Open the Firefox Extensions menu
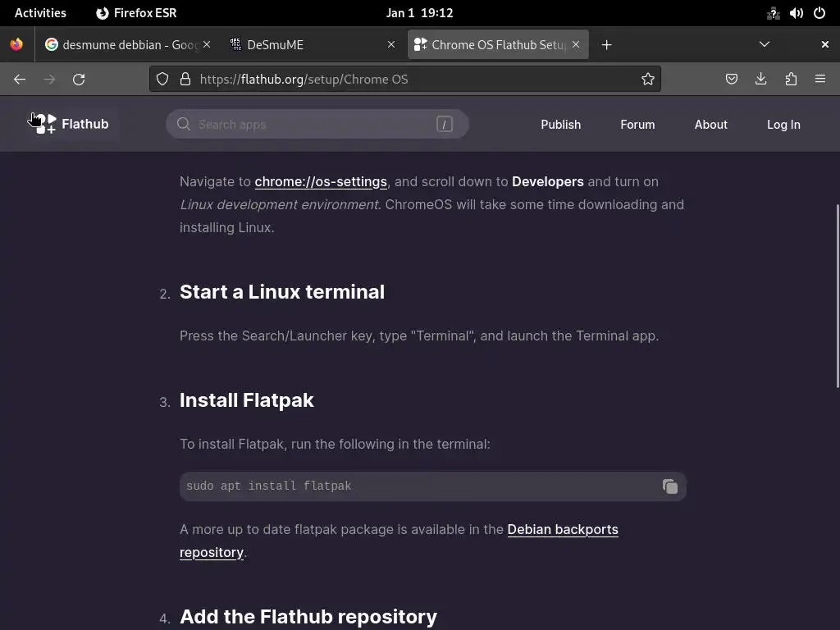Image resolution: width=840 pixels, height=630 pixels. [791, 79]
